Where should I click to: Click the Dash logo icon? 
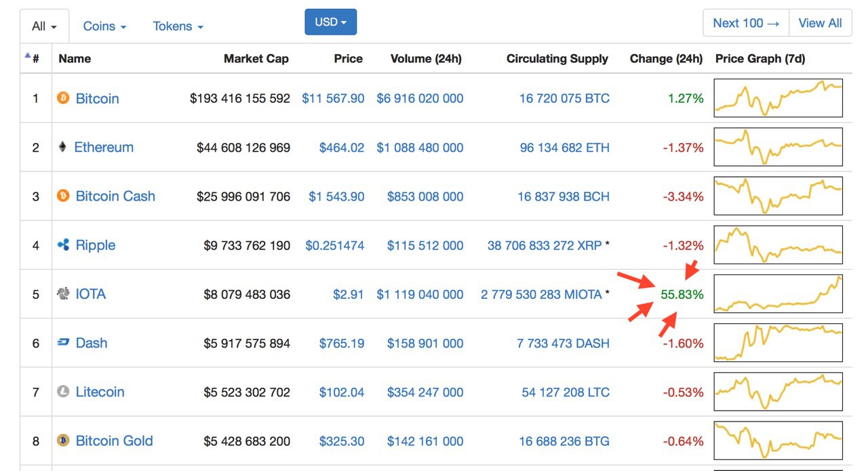tap(63, 343)
